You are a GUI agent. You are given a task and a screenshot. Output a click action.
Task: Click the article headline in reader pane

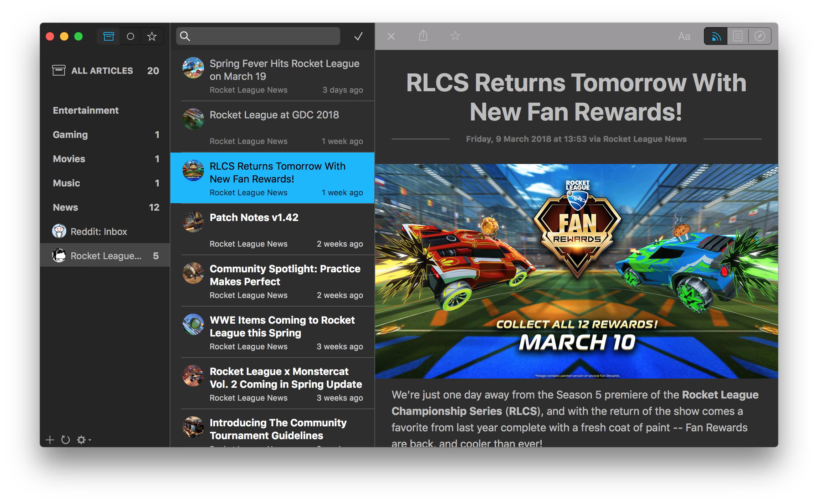576,97
